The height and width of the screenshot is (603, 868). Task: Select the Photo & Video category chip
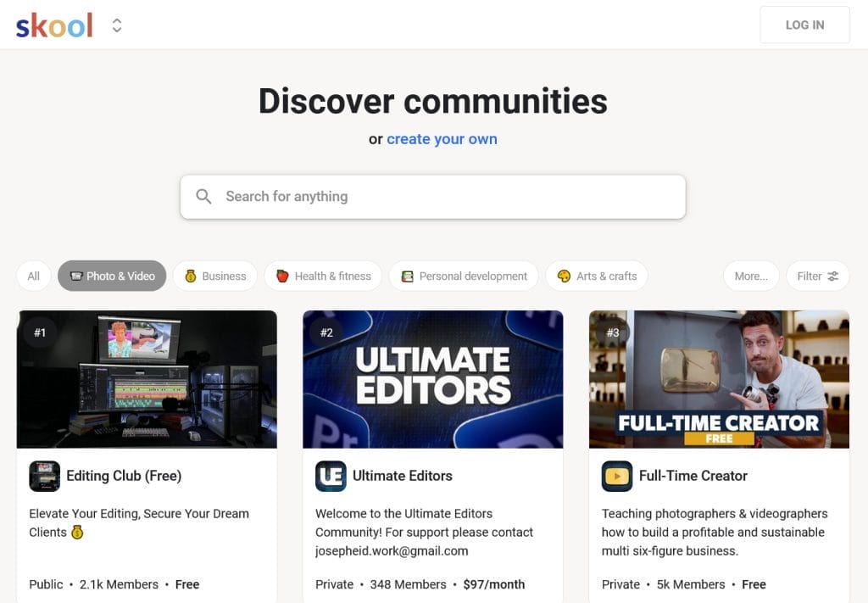[x=113, y=276]
